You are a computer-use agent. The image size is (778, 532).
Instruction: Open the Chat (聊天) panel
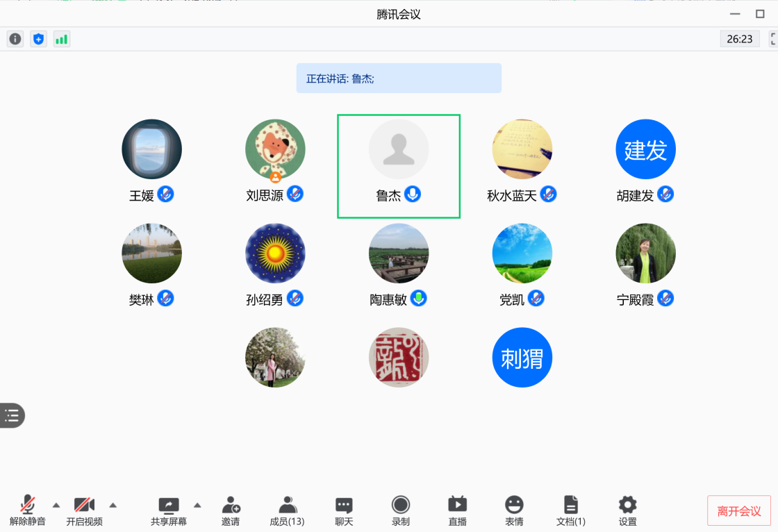click(344, 510)
